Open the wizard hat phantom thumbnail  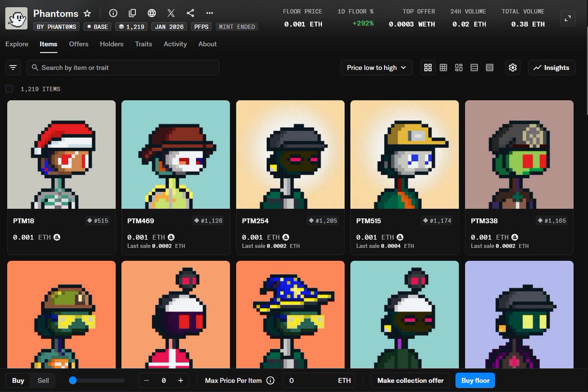(291, 315)
